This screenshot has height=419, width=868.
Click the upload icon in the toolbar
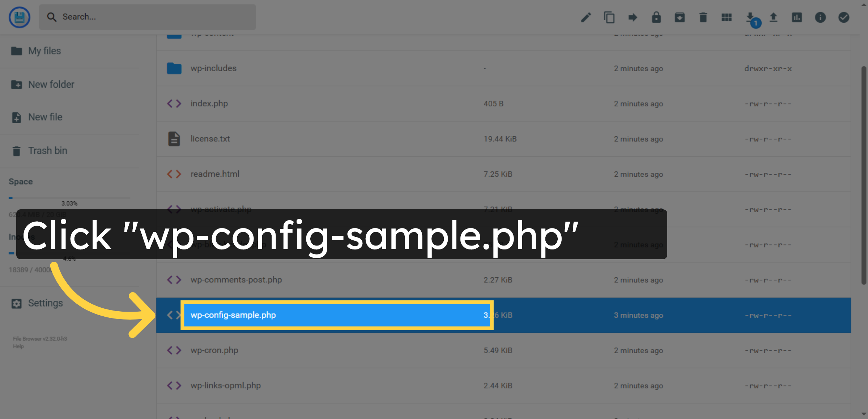pos(774,17)
